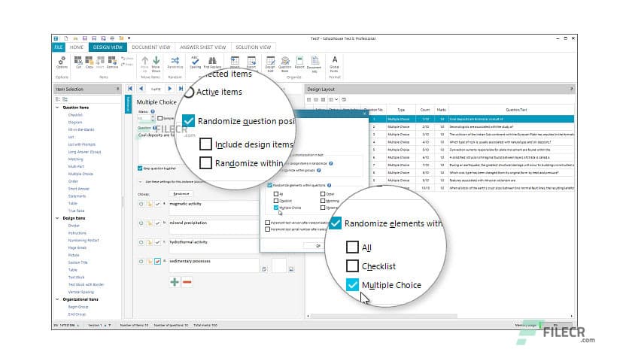Go to the previous item record
The image size is (629, 364).
coord(141,89)
